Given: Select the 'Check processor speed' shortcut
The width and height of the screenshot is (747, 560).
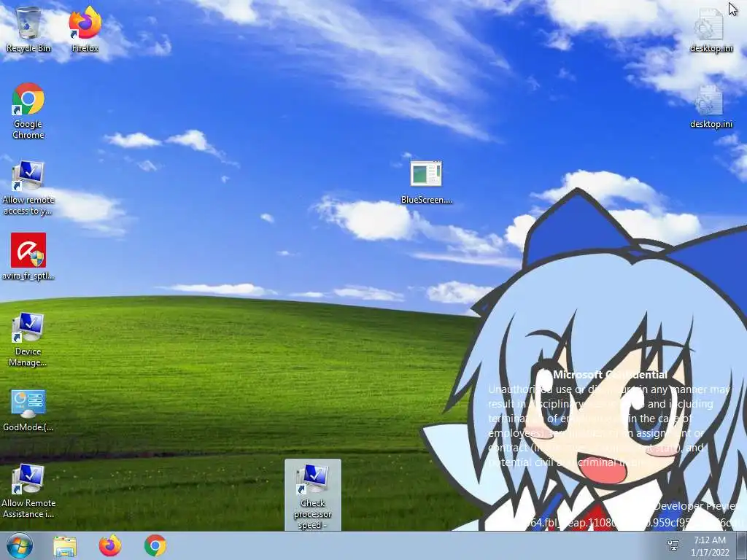Looking at the screenshot, I should 312,495.
